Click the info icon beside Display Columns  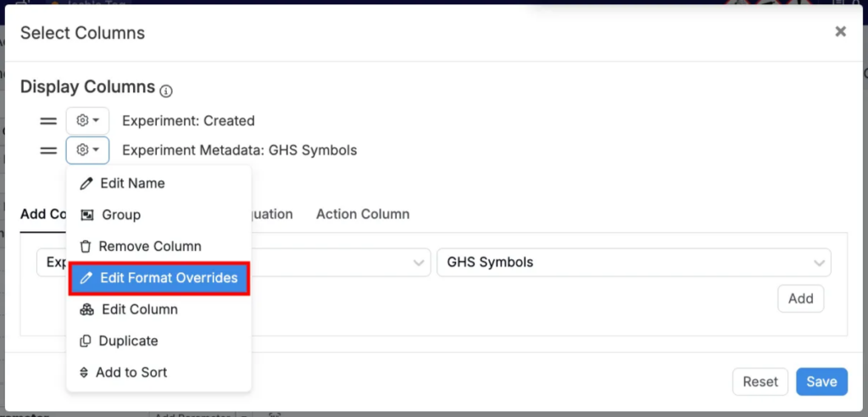tap(166, 91)
